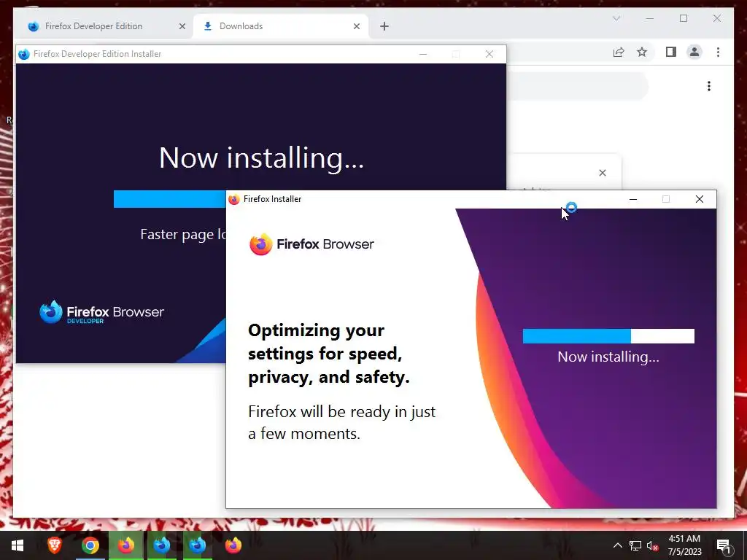
Task: Click 'Firefox will be ready' text
Action: (341, 422)
